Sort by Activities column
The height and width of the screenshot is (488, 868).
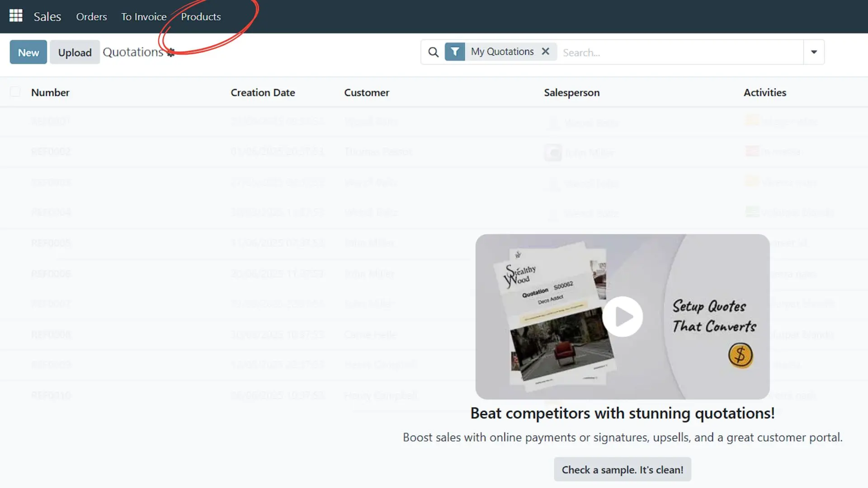pyautogui.click(x=764, y=93)
